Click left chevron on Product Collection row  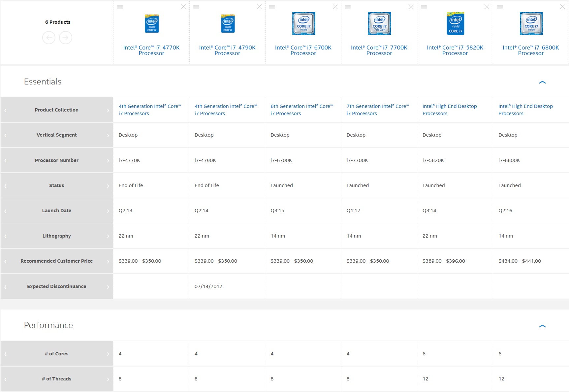5,110
